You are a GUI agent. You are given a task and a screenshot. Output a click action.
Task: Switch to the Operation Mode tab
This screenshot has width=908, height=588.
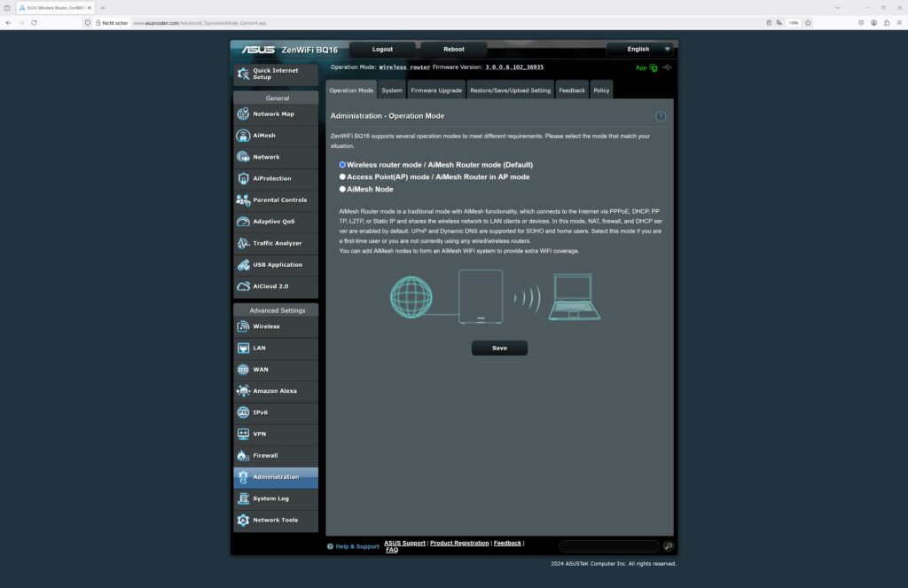[351, 90]
